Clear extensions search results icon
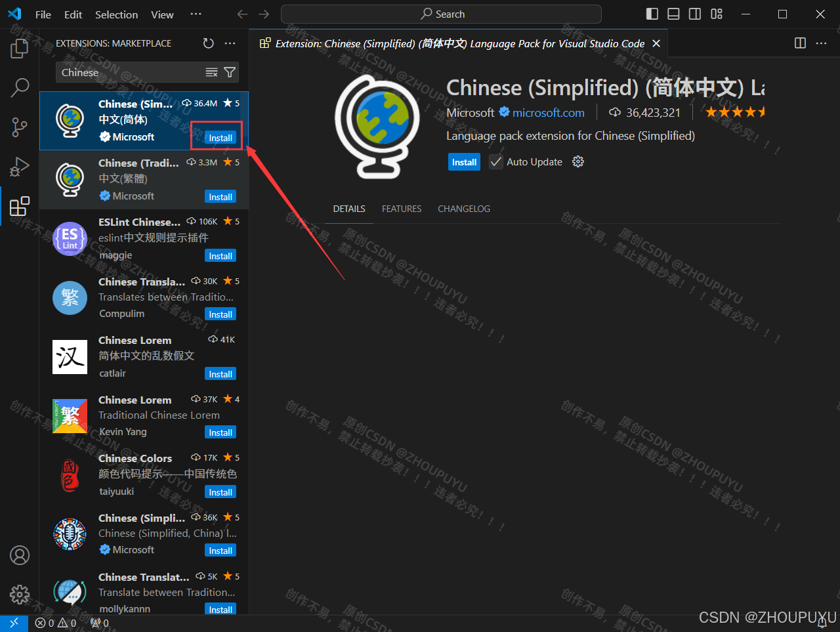The image size is (840, 632). [x=211, y=72]
